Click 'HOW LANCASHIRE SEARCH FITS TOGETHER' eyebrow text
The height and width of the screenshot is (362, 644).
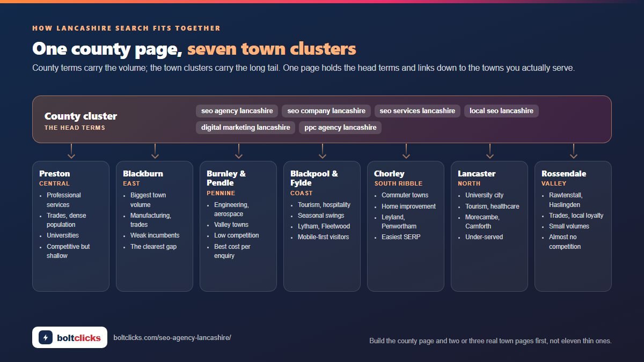coord(126,28)
